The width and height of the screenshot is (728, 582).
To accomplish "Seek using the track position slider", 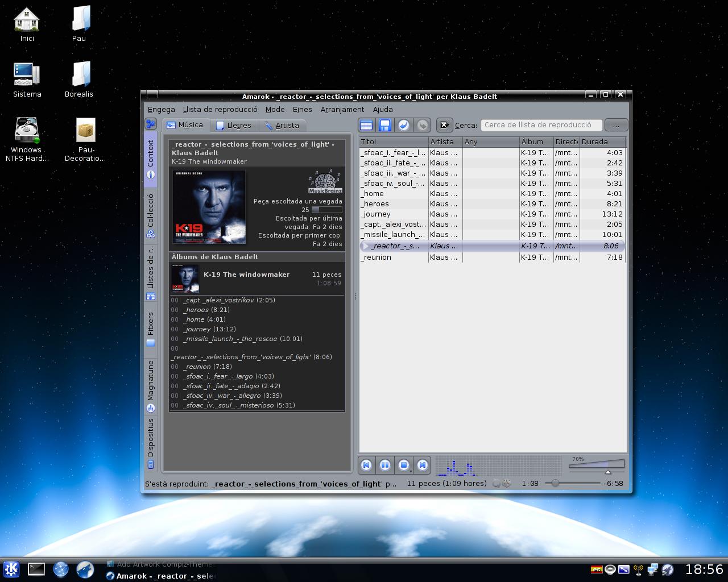I will 572,483.
